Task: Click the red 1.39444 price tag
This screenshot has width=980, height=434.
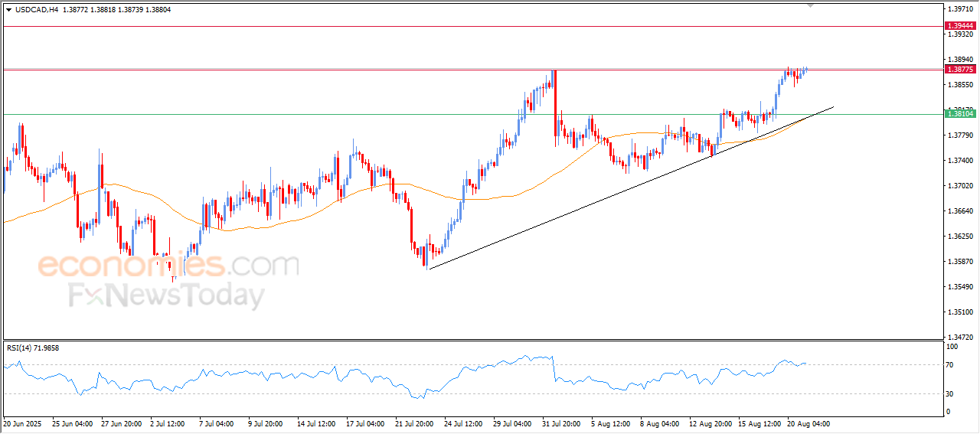Action: [960, 26]
